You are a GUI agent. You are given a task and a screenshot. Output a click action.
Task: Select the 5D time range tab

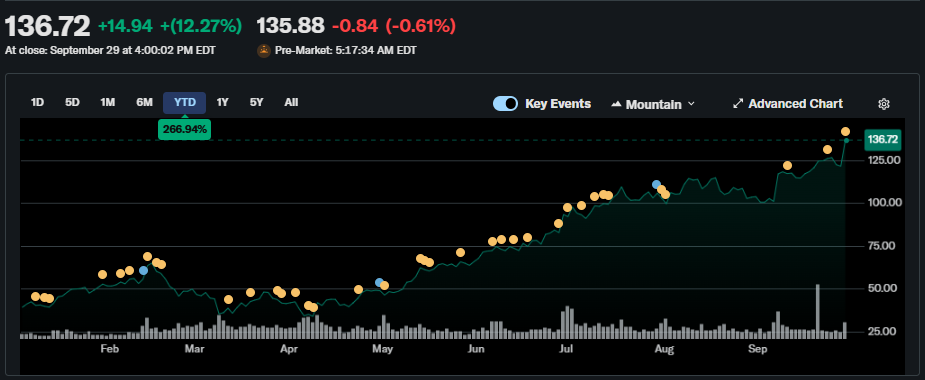(x=72, y=103)
